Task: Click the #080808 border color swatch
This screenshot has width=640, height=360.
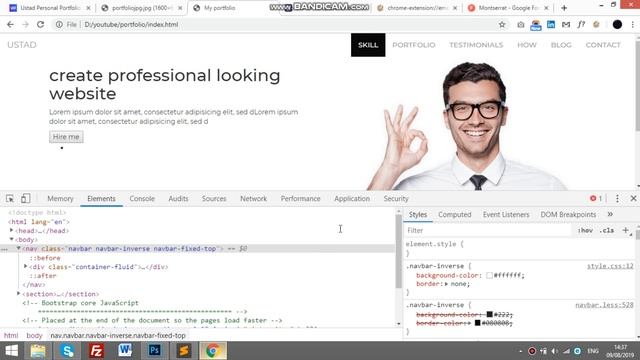Action: 477,323
